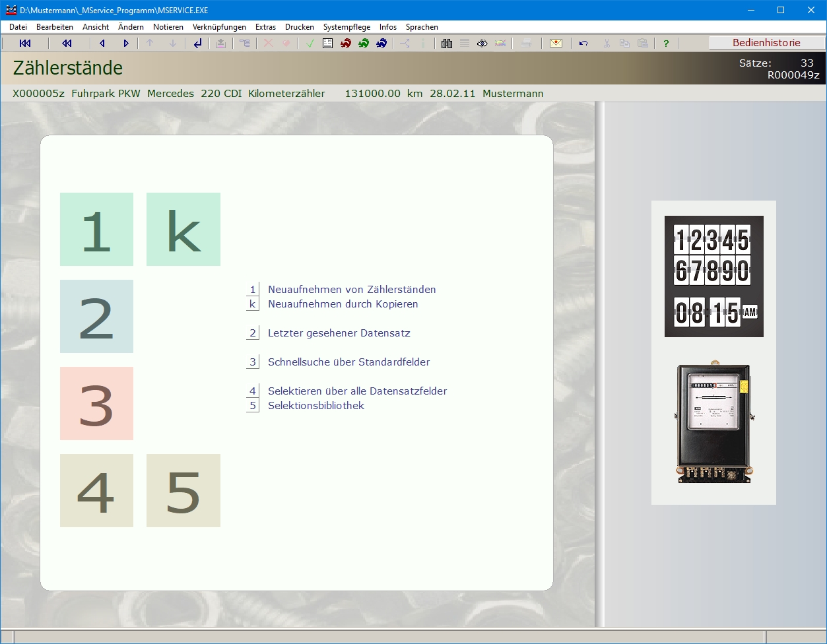Select 'Selektieren über alle Datensatzfelder' link
Screen dimensions: 827x644
(358, 391)
